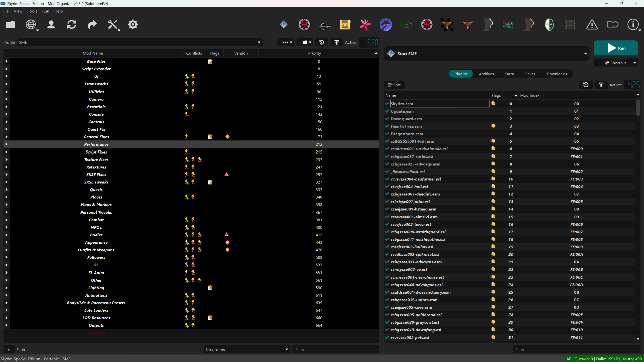Click the purple round wizard shortcut icon
Image resolution: width=644 pixels, height=362 pixels.
pos(386,25)
